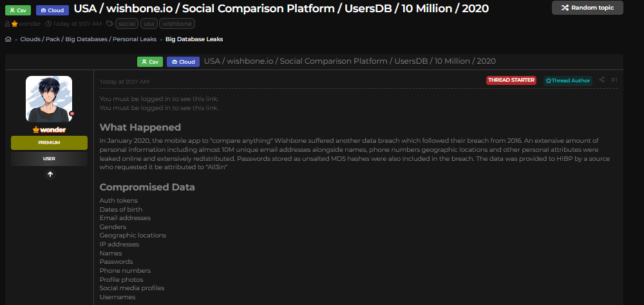Click 'Passwords' list entry
644x305 pixels.
[x=116, y=261]
